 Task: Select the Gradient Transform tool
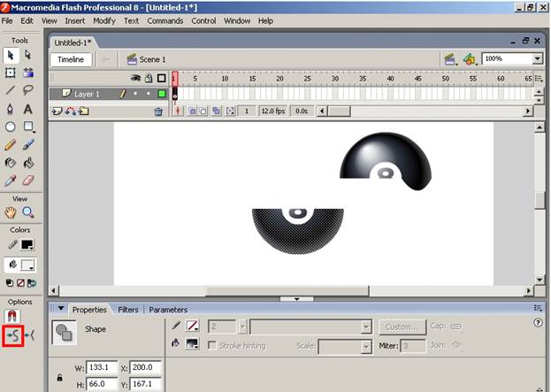point(28,73)
